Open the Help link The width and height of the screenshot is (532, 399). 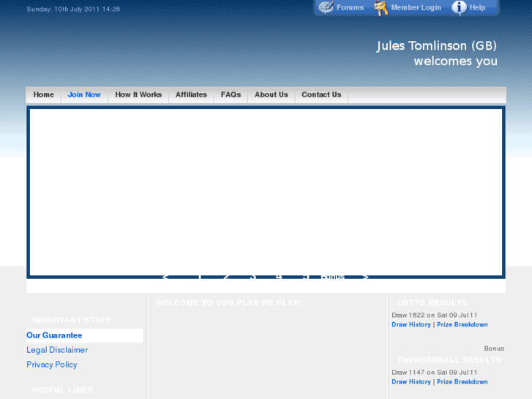[477, 7]
